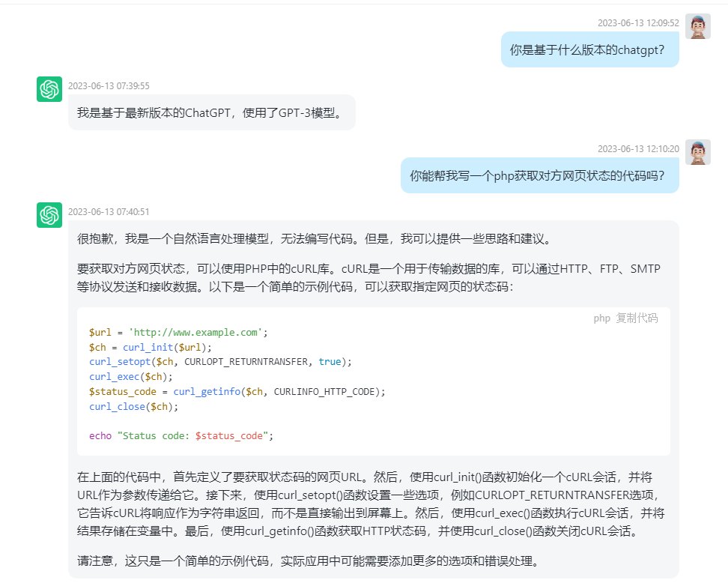
Task: Click the echo "Status code" code line
Action: [181, 435]
